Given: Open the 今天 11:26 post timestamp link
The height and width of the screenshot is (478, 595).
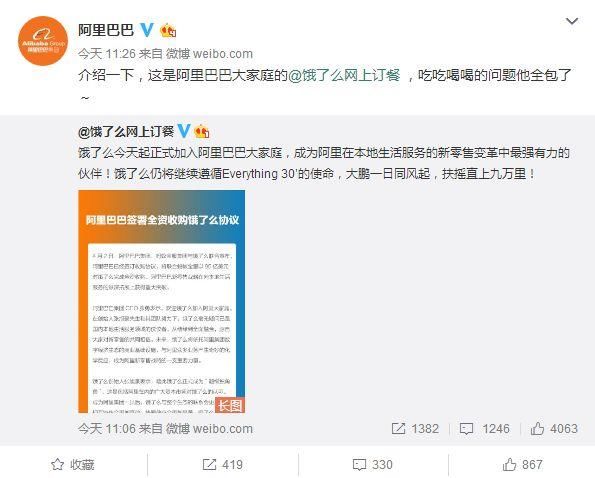Looking at the screenshot, I should click(x=107, y=53).
